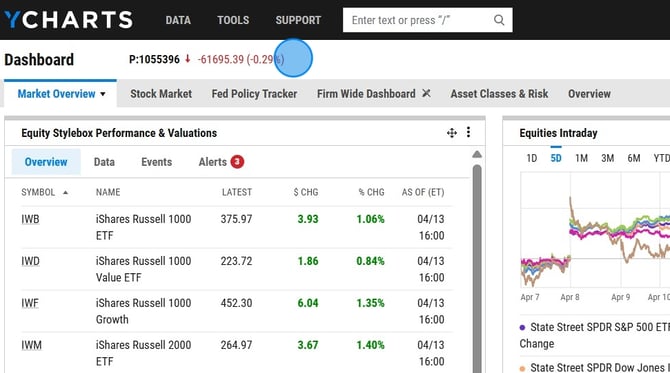Click the State Street SPDR S&P 500 legend entry
Viewport: 670px width, 373px height.
(x=595, y=335)
